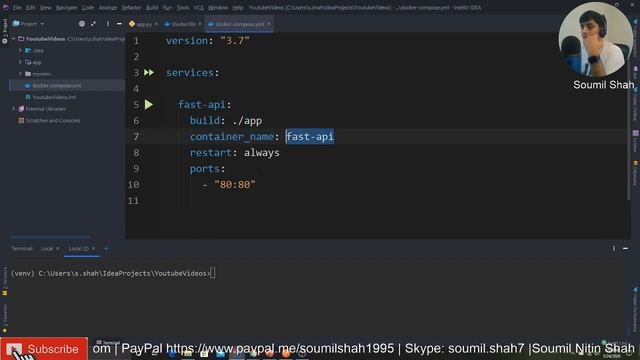Click the version "3.7" value
Viewport: 640px width, 360px height.
[x=235, y=41]
